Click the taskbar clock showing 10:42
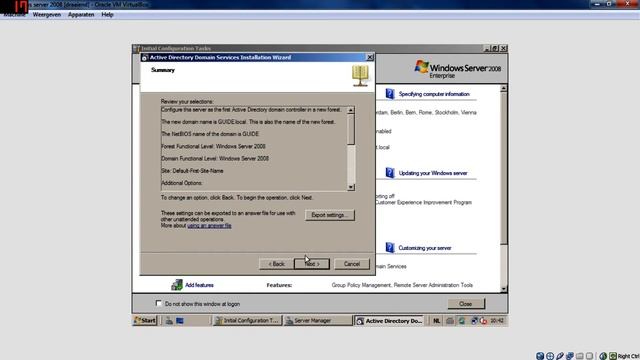 pos(497,321)
